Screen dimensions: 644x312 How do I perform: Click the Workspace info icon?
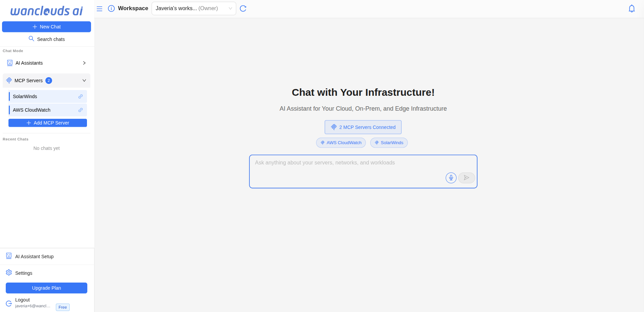(x=111, y=8)
